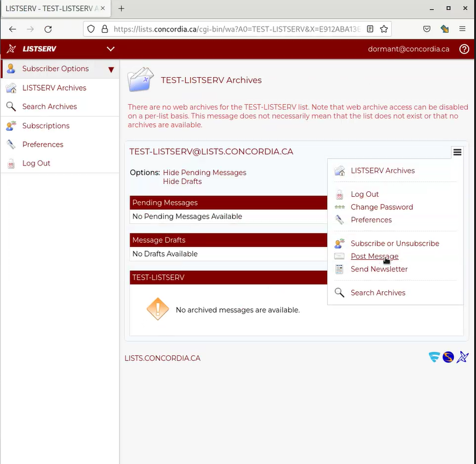This screenshot has height=464, width=476.
Task: Close the LISTSERV browser tab
Action: point(103,8)
